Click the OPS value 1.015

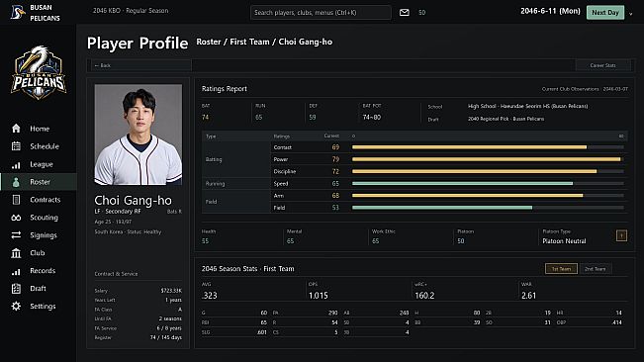click(318, 296)
